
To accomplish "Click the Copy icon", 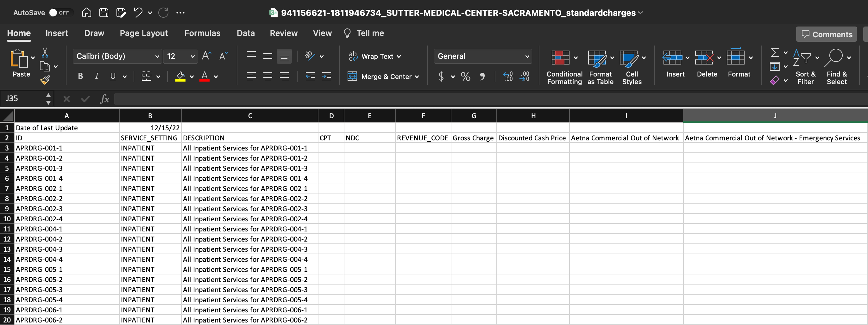I will (45, 67).
